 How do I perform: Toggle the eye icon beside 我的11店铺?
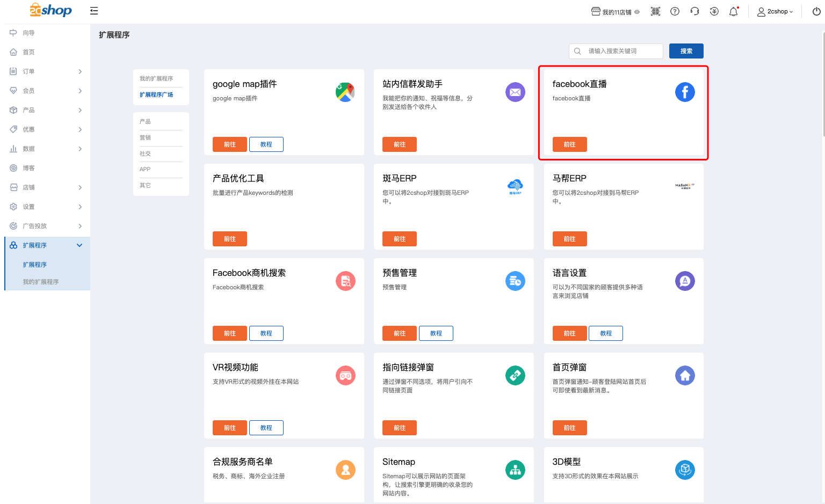(637, 12)
